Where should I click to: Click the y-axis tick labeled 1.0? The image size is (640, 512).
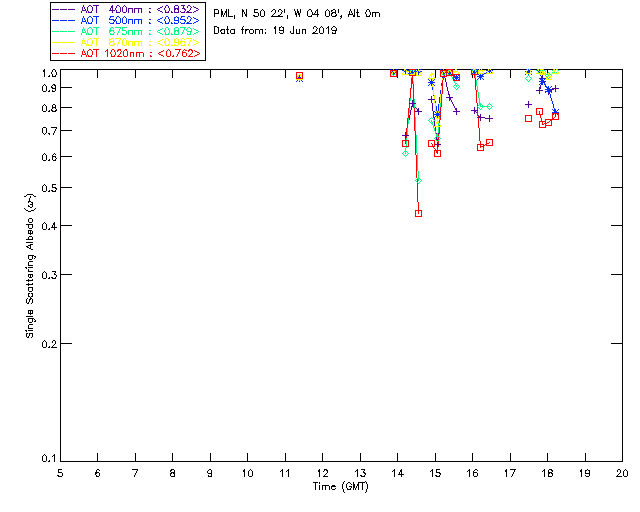[46, 73]
